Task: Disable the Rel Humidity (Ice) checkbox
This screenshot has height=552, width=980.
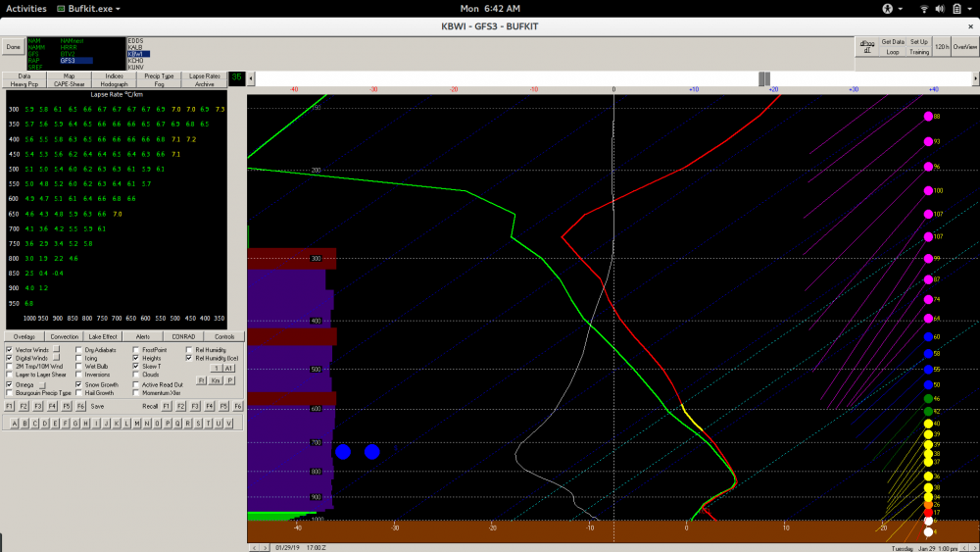Action: [x=189, y=358]
